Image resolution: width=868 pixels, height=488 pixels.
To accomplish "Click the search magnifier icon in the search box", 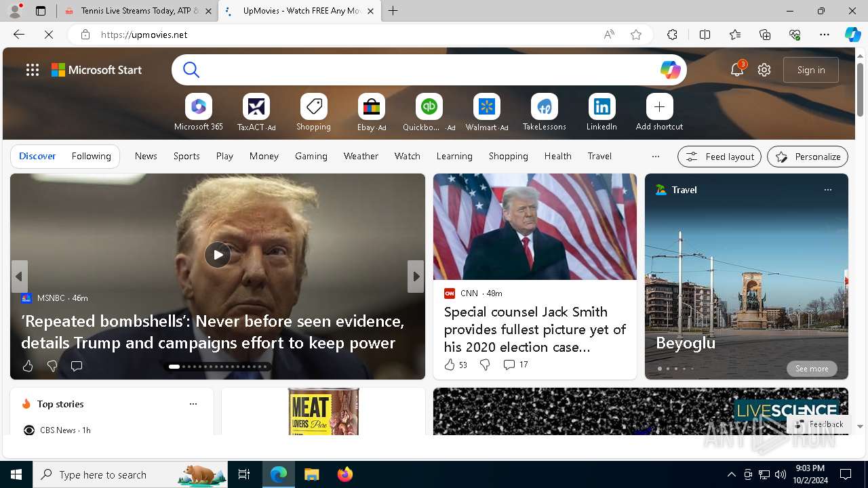I will [191, 70].
